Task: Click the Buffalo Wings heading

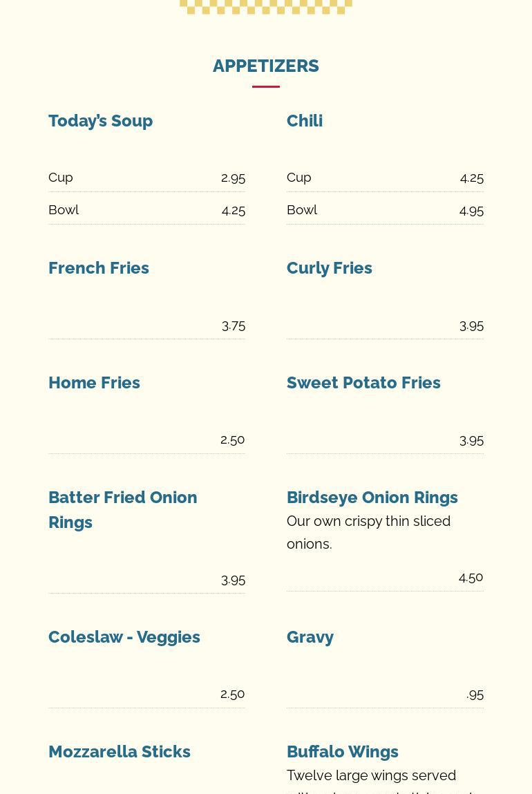Action: tap(342, 752)
